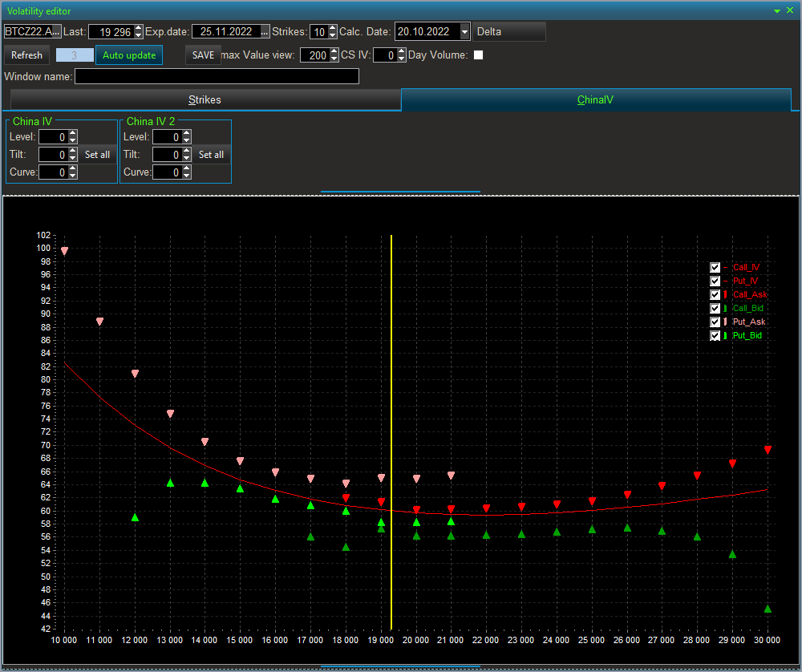Click the Call_Ask marker at strike 29 000

pyautogui.click(x=732, y=464)
